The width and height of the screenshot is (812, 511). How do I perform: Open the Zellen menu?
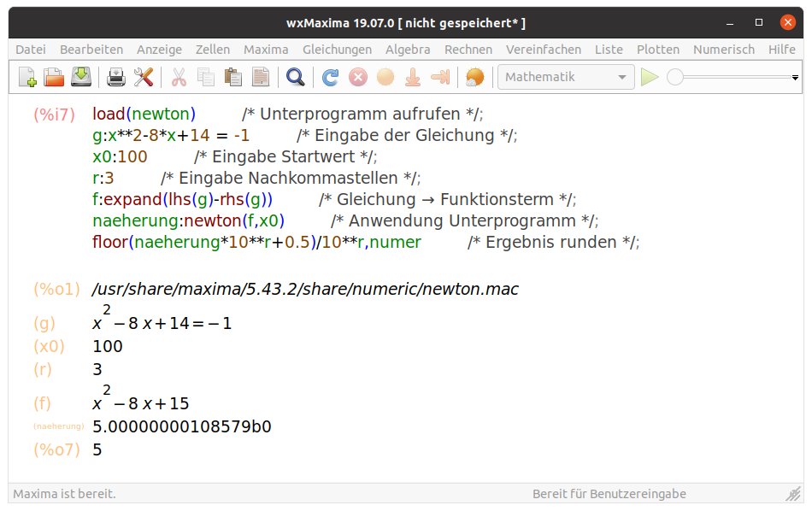click(x=212, y=50)
